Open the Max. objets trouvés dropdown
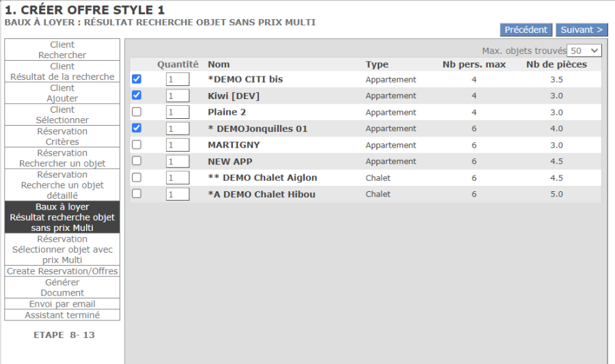This screenshot has width=615, height=364. pos(584,51)
